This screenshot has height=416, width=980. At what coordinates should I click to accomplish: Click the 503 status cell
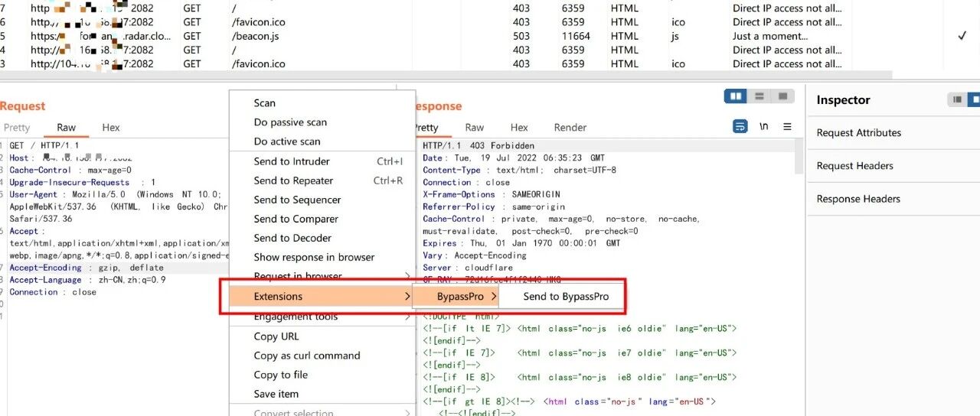[x=521, y=36]
